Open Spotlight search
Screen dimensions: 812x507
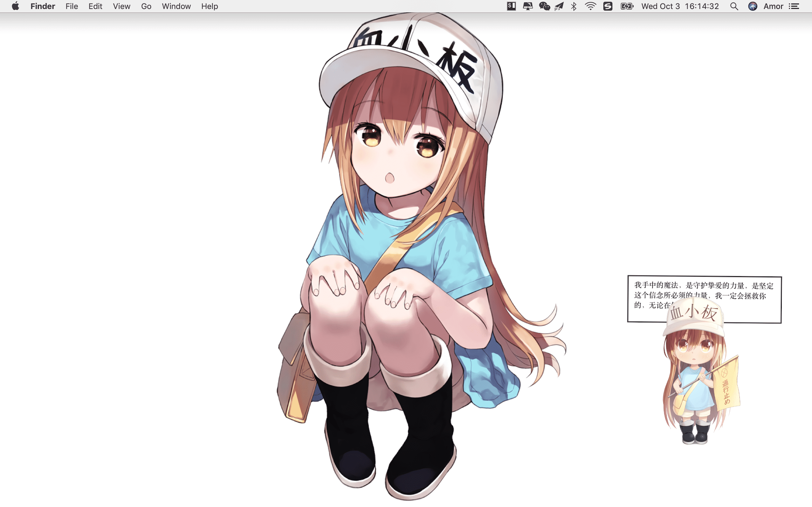tap(734, 6)
